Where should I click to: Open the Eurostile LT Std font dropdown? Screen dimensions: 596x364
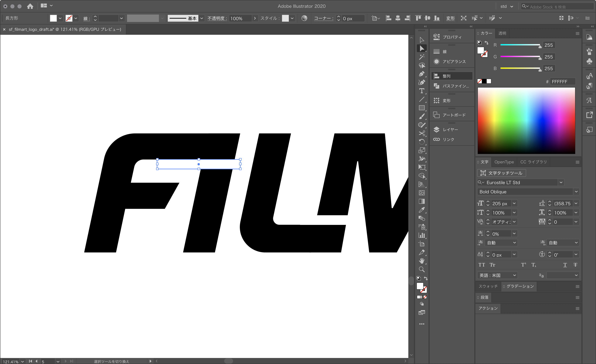(x=561, y=183)
